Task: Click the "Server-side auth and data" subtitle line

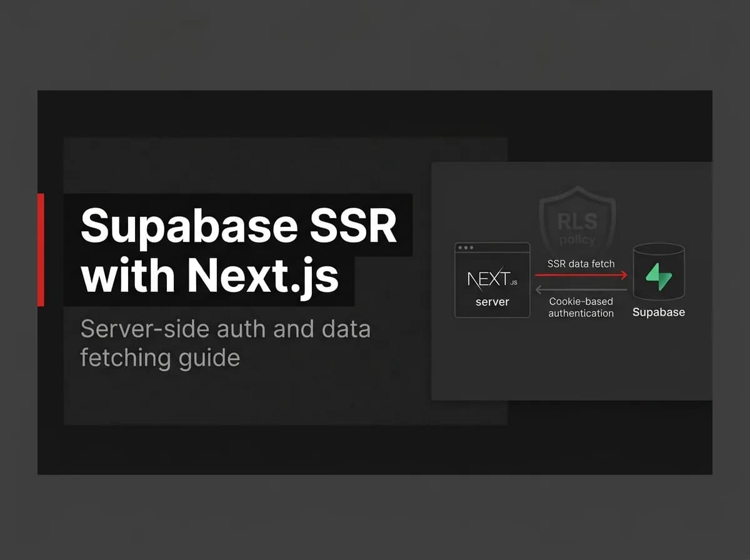Action: tap(225, 329)
